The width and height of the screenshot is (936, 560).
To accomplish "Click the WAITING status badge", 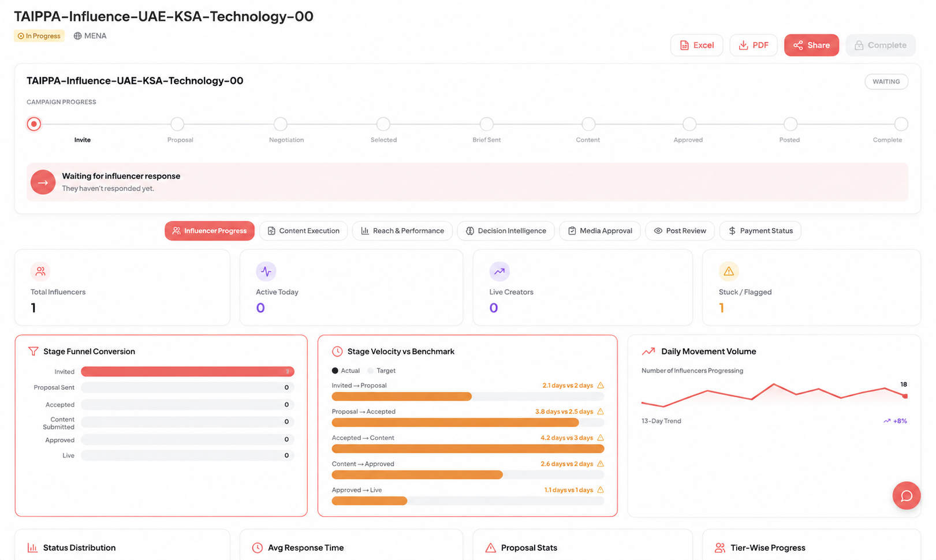I will click(x=886, y=81).
